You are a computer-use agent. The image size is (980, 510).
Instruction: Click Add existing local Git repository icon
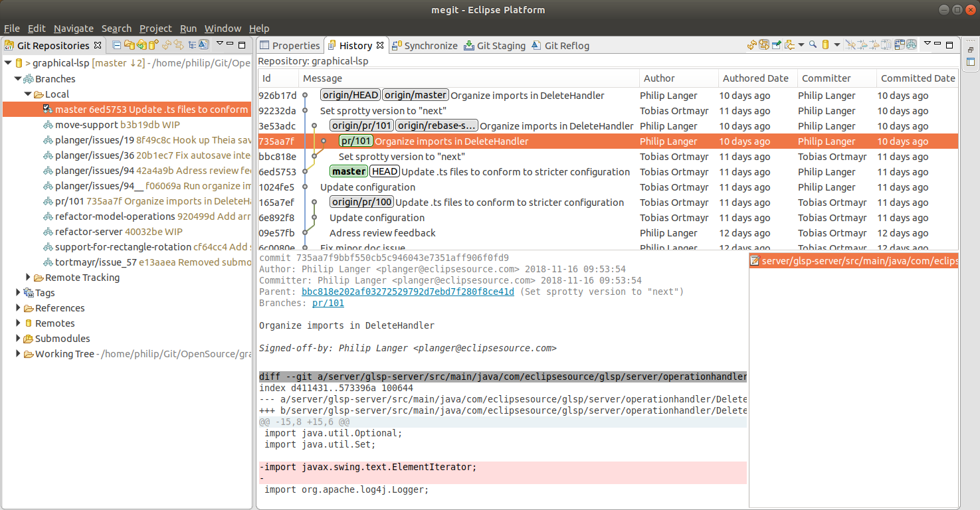130,45
